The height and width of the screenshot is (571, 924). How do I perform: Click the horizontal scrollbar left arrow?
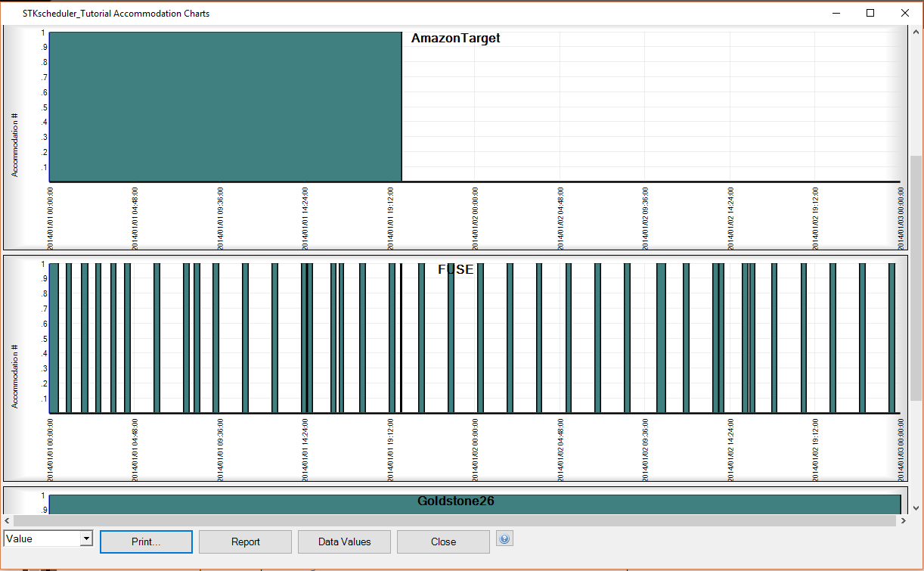click(8, 520)
